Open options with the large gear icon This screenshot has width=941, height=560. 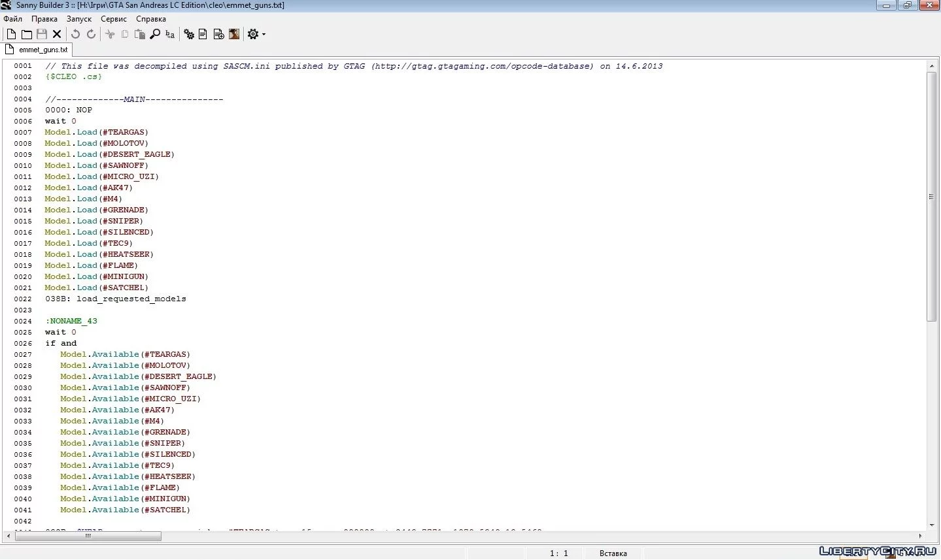(x=253, y=34)
